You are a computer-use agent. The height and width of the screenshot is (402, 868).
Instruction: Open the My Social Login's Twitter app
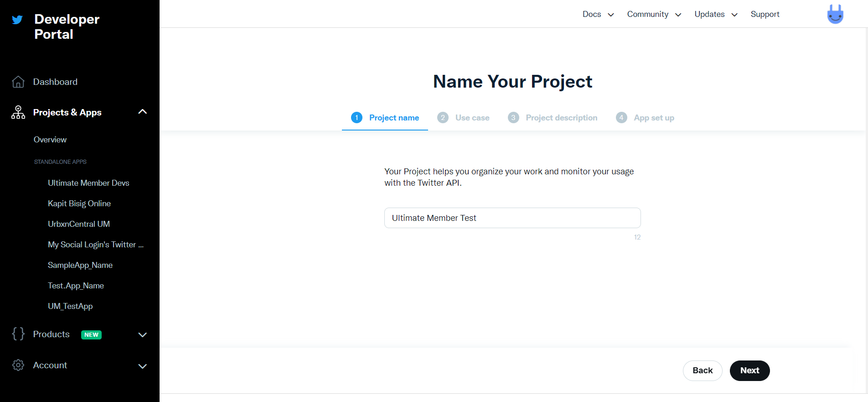coord(96,245)
